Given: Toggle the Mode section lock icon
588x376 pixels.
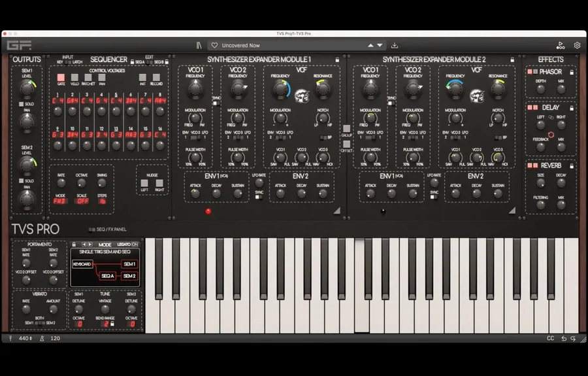Looking at the screenshot, I should 74,245.
